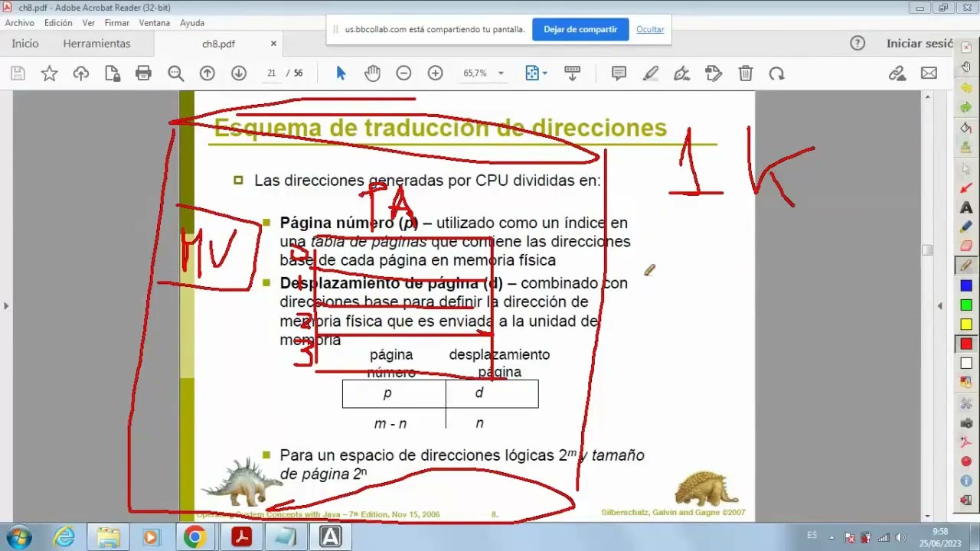Image resolution: width=980 pixels, height=551 pixels.
Task: Click Dejar de compartir button
Action: [x=580, y=29]
